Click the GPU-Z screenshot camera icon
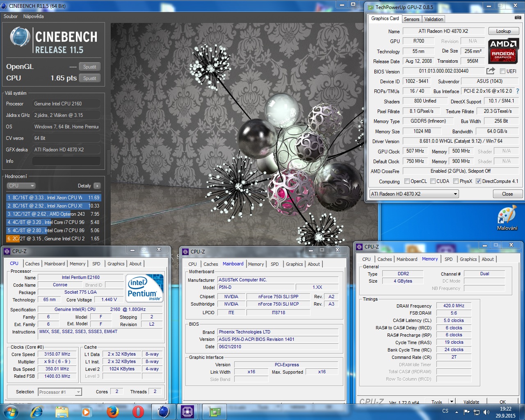The width and height of the screenshot is (525, 420). tap(518, 18)
